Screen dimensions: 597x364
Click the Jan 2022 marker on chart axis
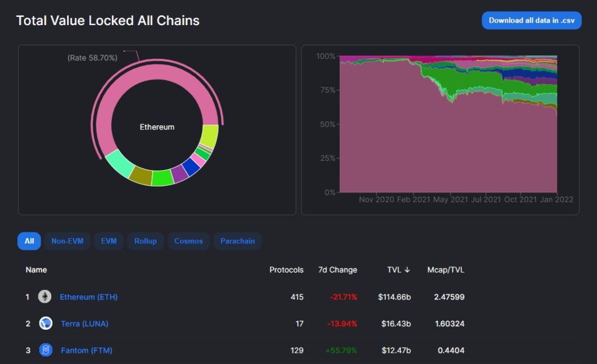556,199
